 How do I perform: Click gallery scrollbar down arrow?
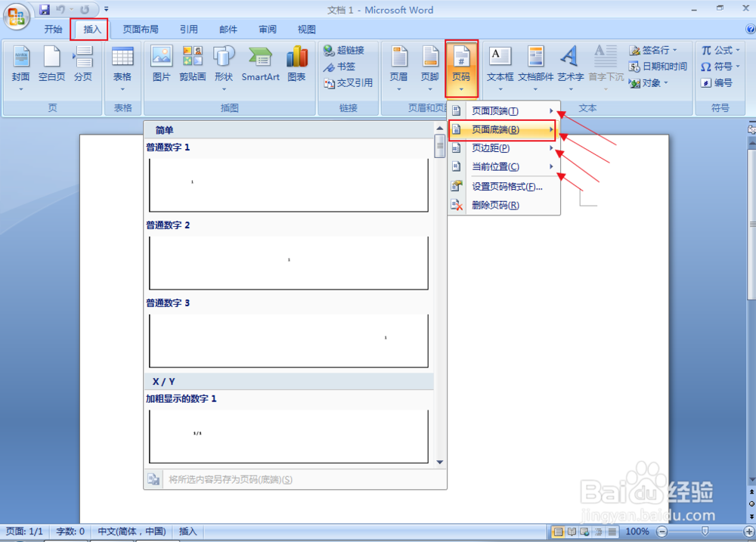click(x=440, y=462)
